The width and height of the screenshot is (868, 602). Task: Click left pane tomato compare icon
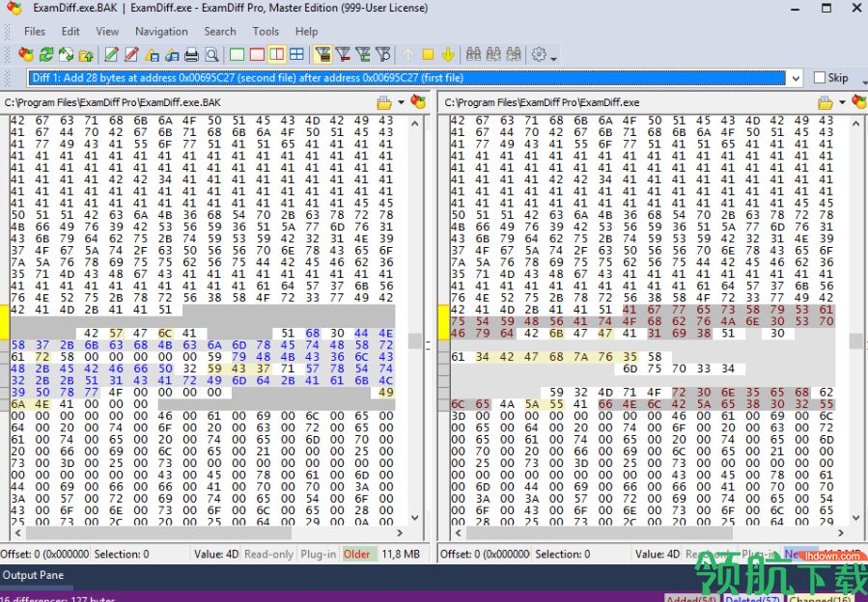[418, 102]
